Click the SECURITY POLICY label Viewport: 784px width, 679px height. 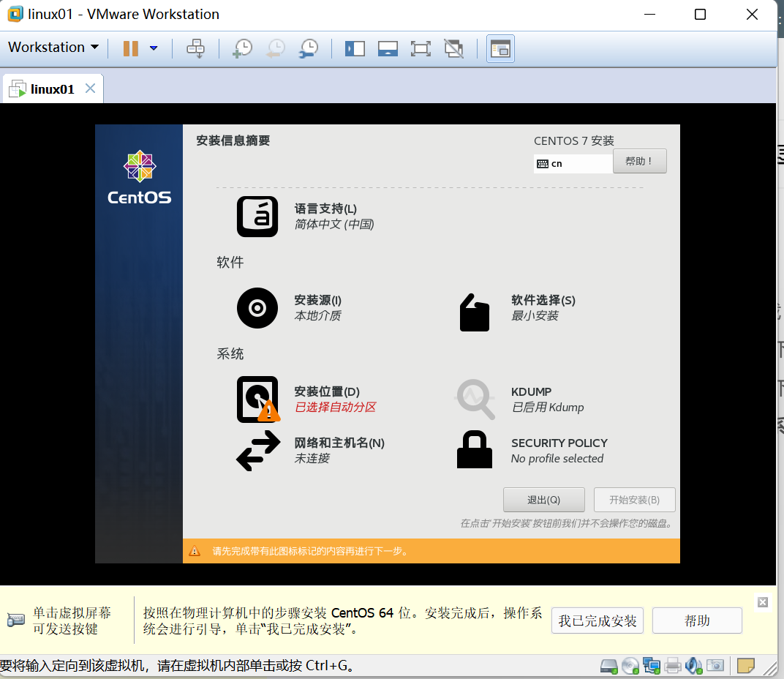[559, 443]
